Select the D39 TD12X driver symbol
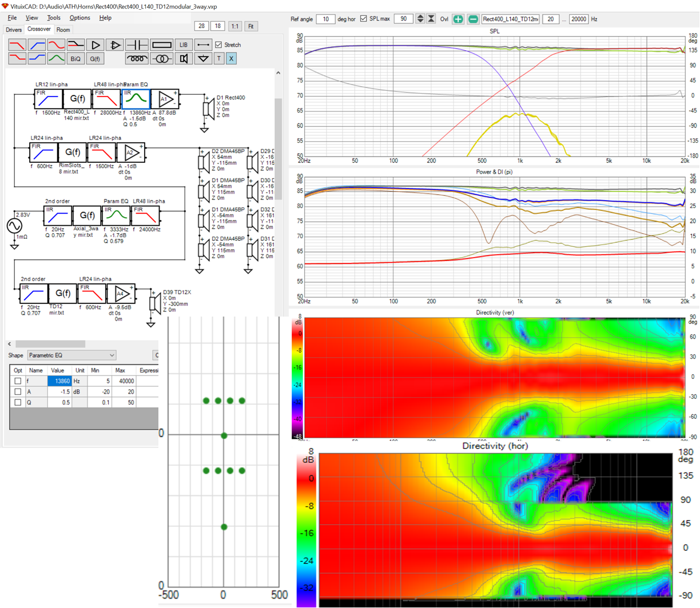Screen dimensions: 700x608 click(154, 303)
